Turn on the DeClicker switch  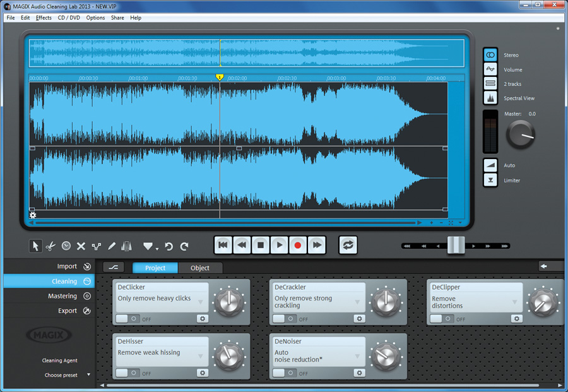click(127, 319)
